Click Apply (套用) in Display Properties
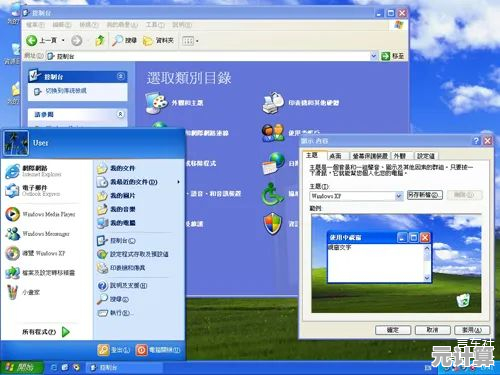 472,330
